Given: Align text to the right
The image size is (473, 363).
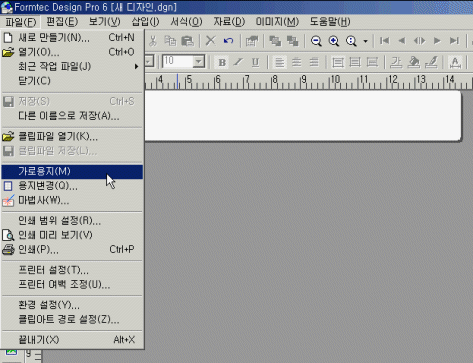Looking at the screenshot, I should pyautogui.click(x=314, y=62).
